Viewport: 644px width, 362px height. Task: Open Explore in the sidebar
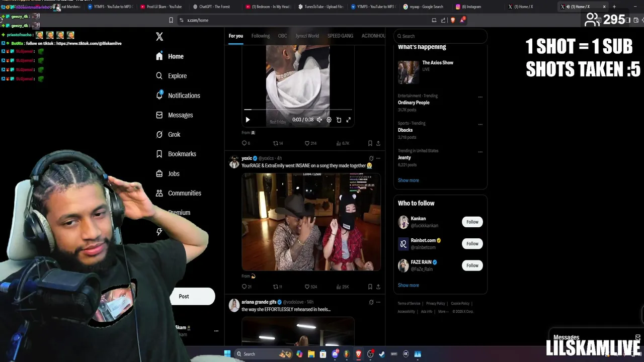pyautogui.click(x=171, y=76)
